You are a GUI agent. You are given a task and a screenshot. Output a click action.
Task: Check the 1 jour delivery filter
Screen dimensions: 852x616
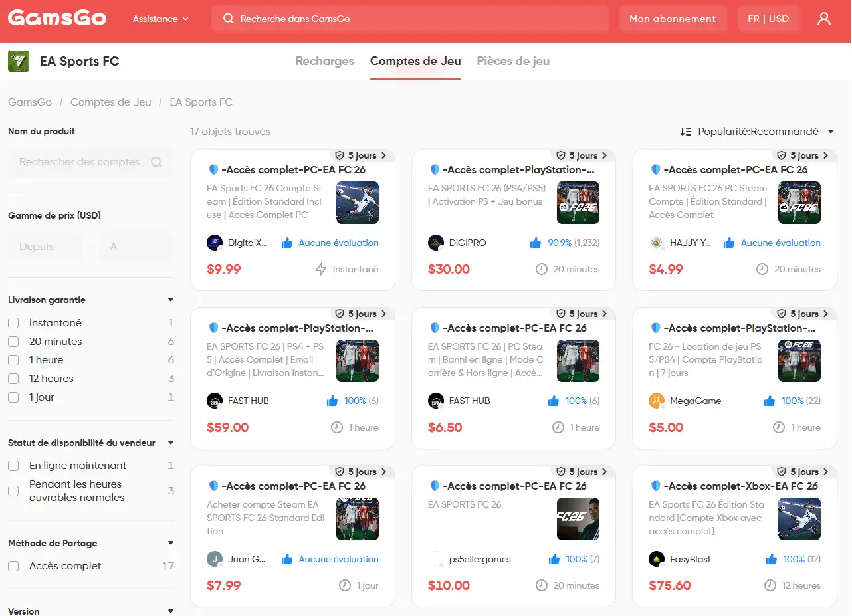13,397
